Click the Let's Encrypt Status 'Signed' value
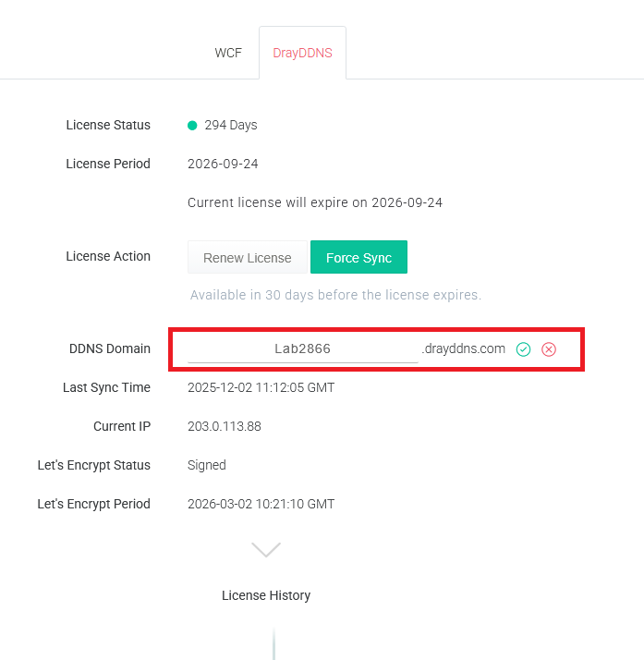Image resolution: width=644 pixels, height=660 pixels. pyautogui.click(x=207, y=465)
